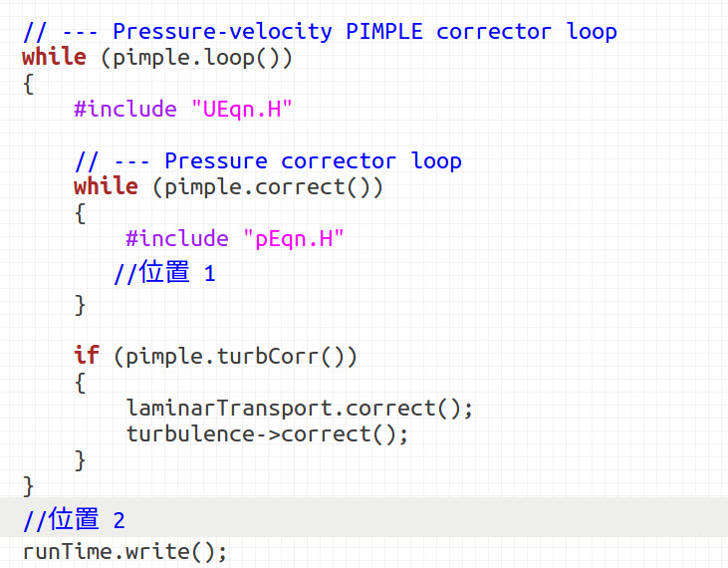
Task: Click the opening brace after pimple.loop()
Action: 28,84
